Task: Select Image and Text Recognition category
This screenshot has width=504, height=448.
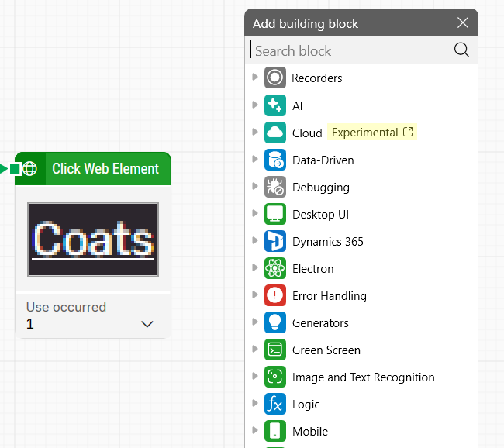Action: click(363, 377)
